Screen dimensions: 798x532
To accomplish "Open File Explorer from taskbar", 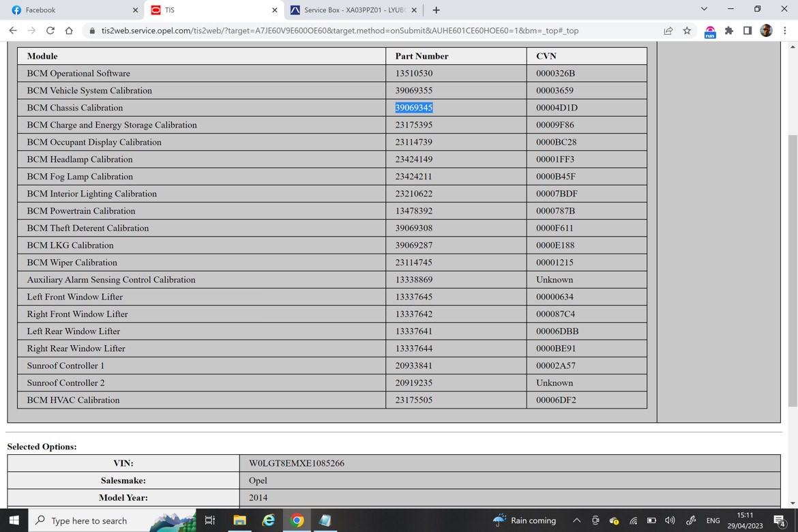I will pos(239,520).
